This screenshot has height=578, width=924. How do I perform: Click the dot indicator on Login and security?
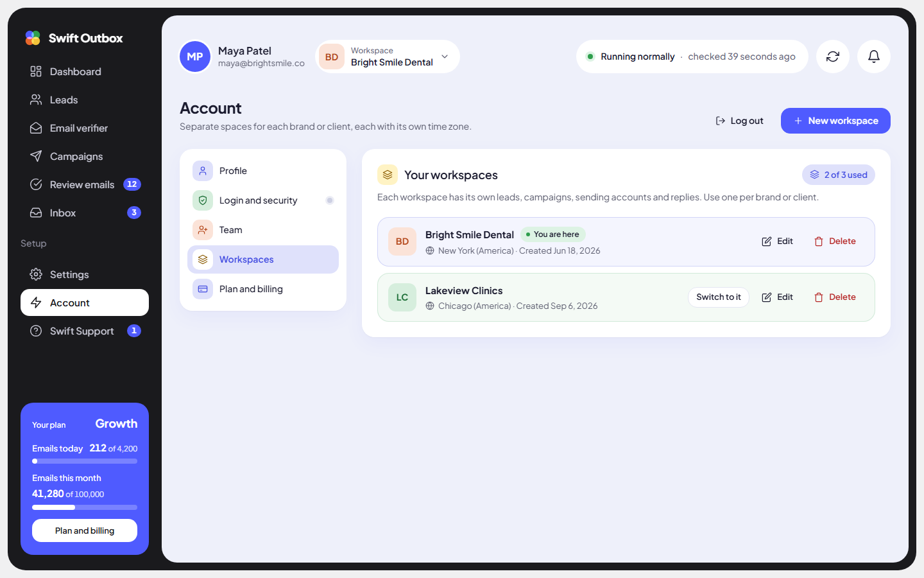tap(330, 200)
